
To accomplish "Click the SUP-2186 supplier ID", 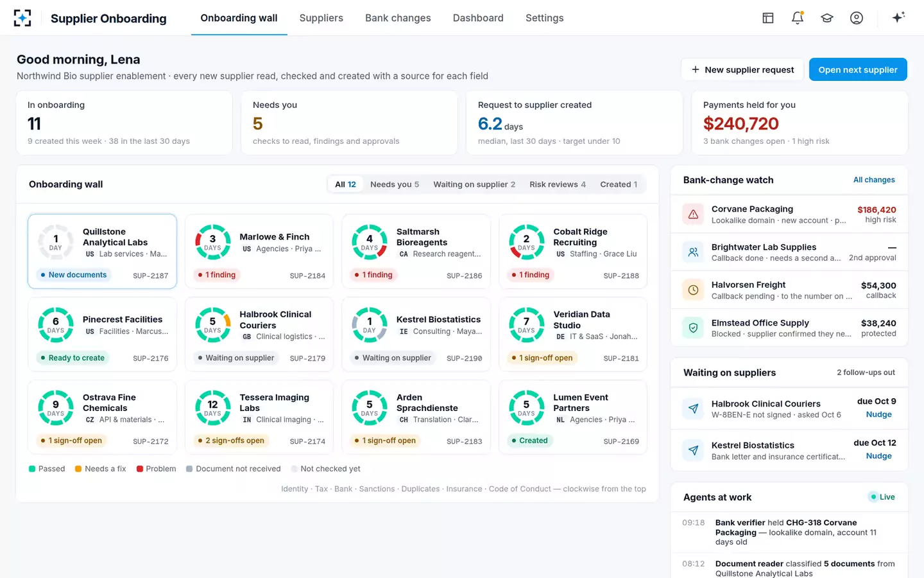I will 464,276.
